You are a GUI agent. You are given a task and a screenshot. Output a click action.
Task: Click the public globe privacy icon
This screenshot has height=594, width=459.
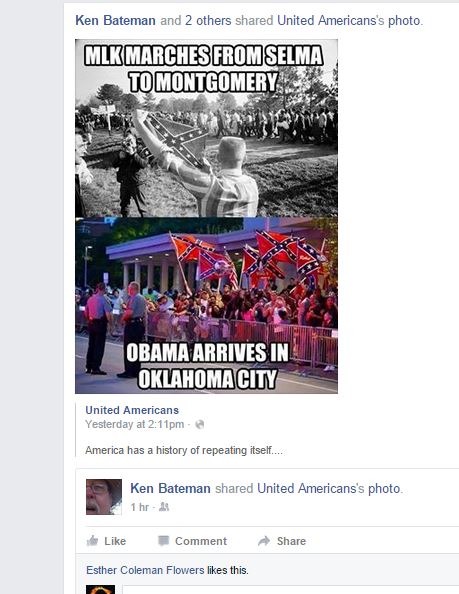(199, 424)
